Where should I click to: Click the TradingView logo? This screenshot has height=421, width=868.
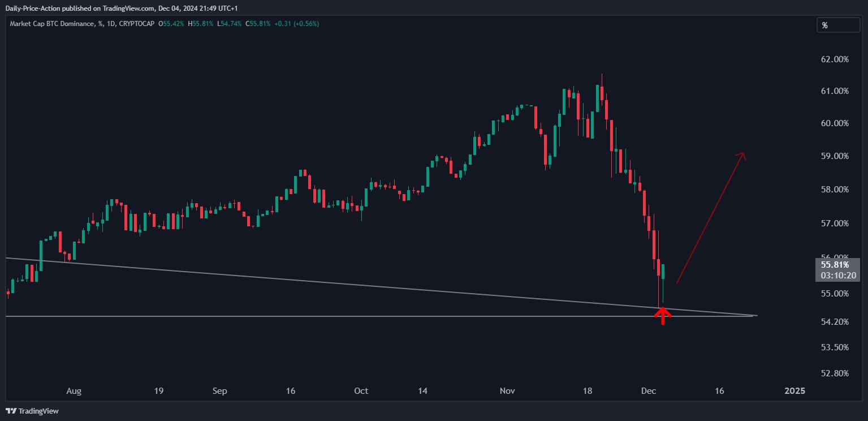pos(32,411)
